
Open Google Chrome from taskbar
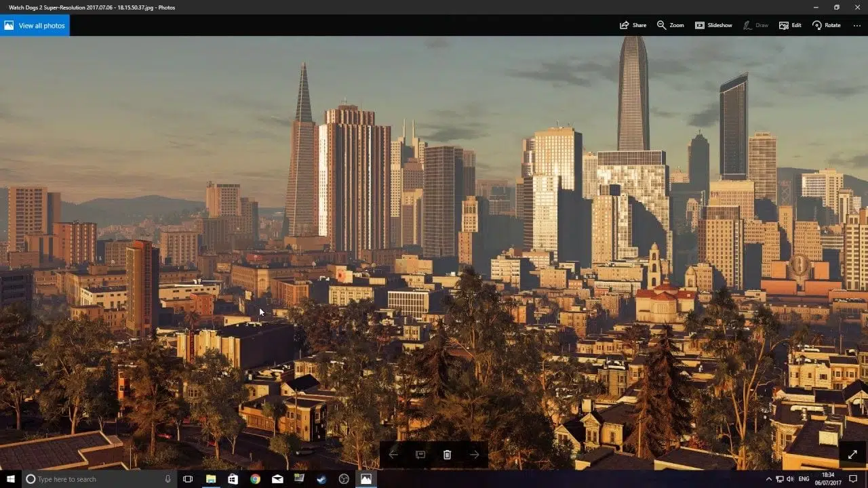pyautogui.click(x=255, y=479)
